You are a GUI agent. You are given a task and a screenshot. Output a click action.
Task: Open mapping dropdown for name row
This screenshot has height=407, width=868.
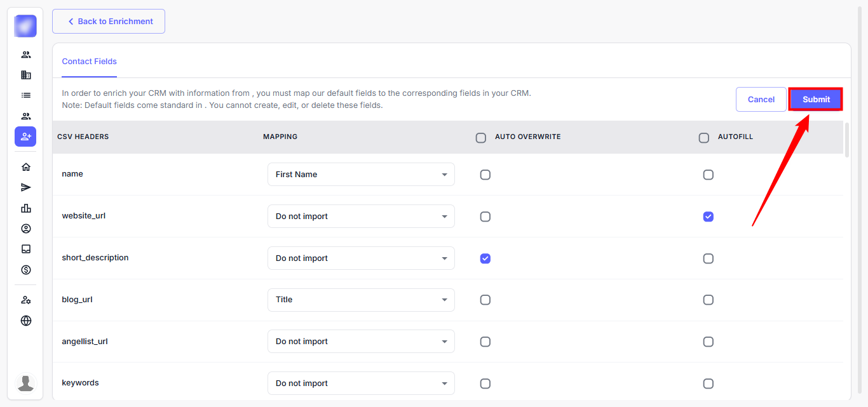361,175
